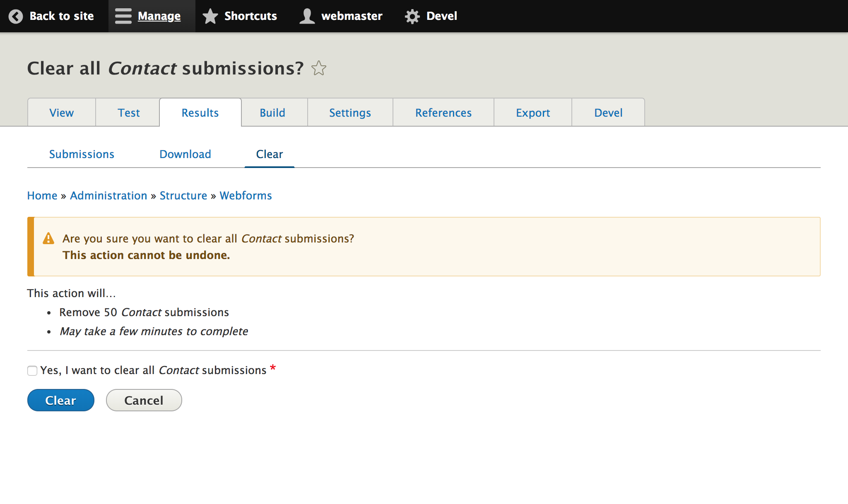Check the confirm clear Contact submissions box
Viewport: 848px width, 504px height.
point(32,371)
